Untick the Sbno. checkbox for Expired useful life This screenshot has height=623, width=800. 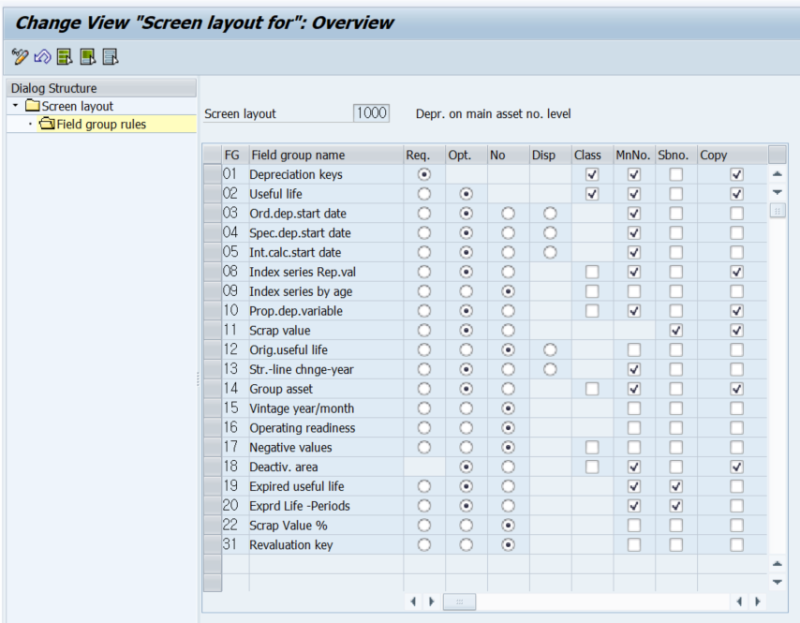[x=676, y=486]
